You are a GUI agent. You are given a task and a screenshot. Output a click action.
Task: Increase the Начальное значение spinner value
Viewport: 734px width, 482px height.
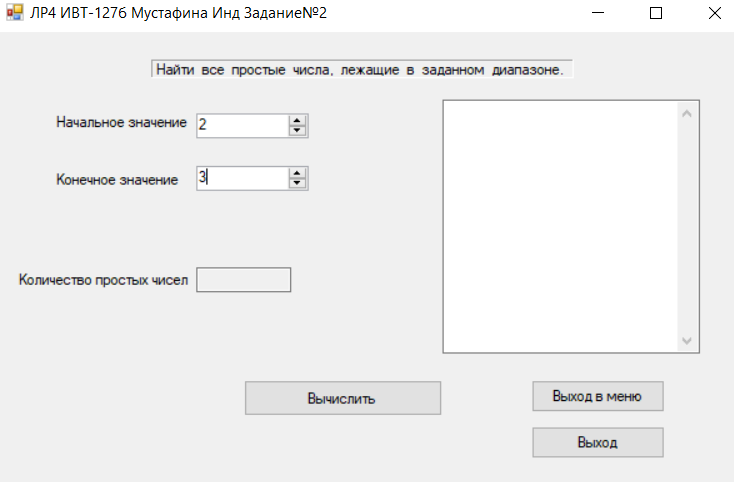coord(297,120)
